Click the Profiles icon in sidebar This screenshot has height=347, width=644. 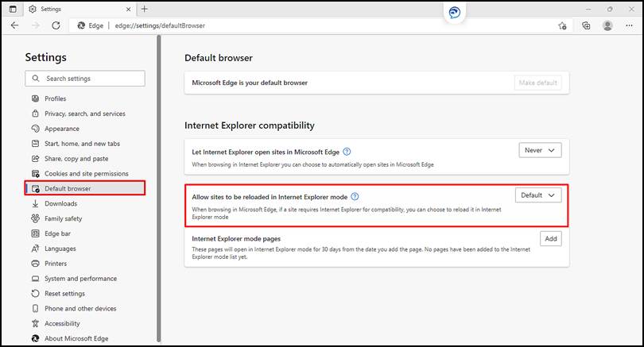[35, 98]
